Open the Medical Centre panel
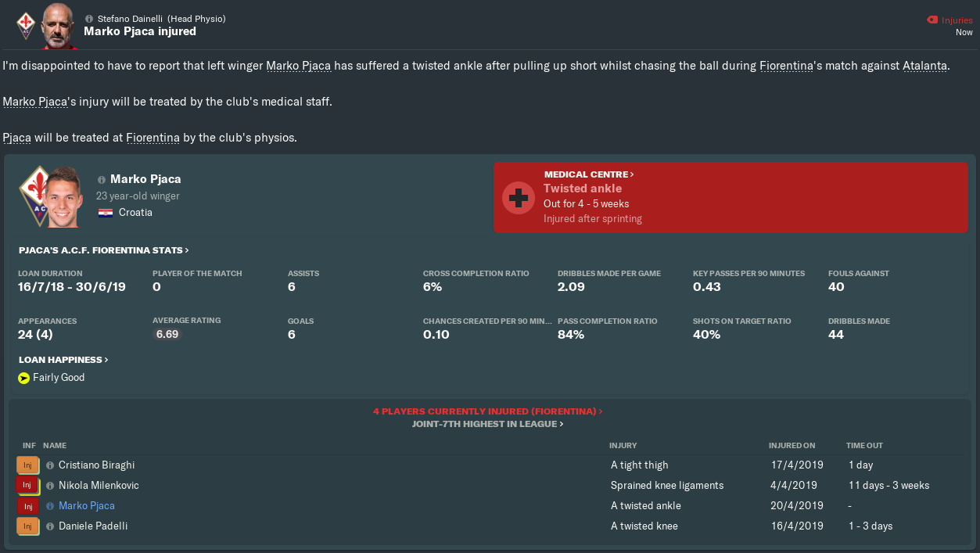Screen dimensions: 980x553 coord(589,174)
